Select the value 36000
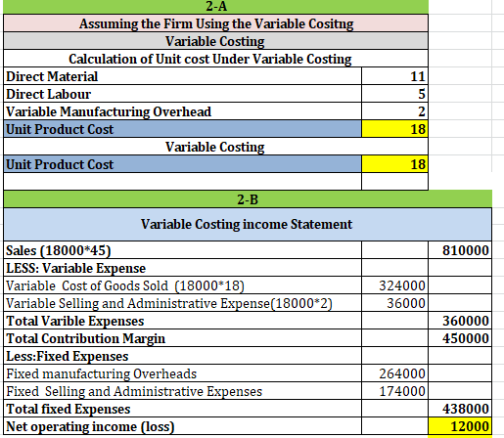This screenshot has width=504, height=438. click(394, 303)
